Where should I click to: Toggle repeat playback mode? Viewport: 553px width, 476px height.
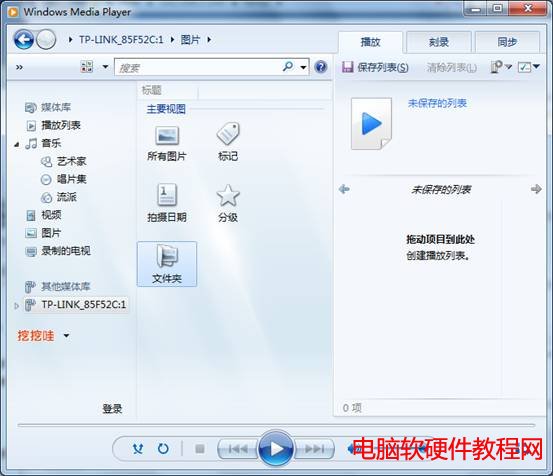(163, 448)
